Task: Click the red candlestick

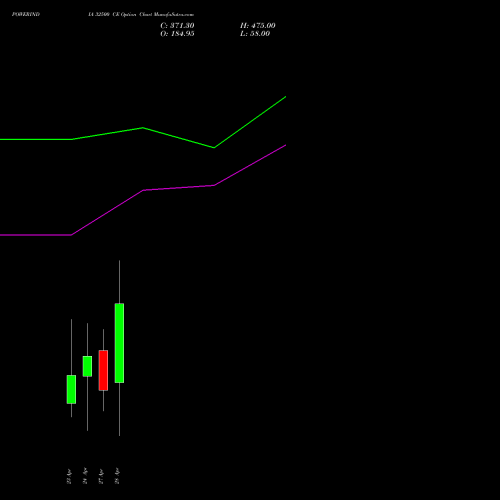Action: click(103, 370)
